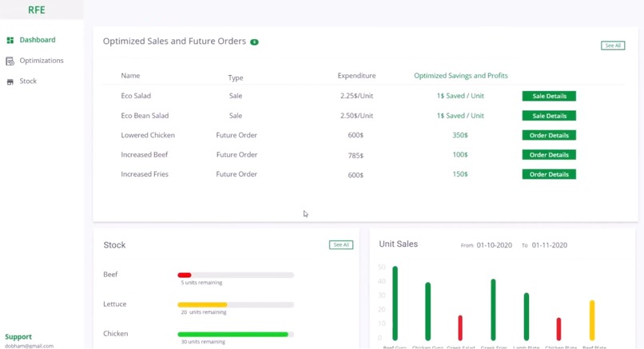Click the green count badge beside Optimized Sales title

[x=254, y=42]
